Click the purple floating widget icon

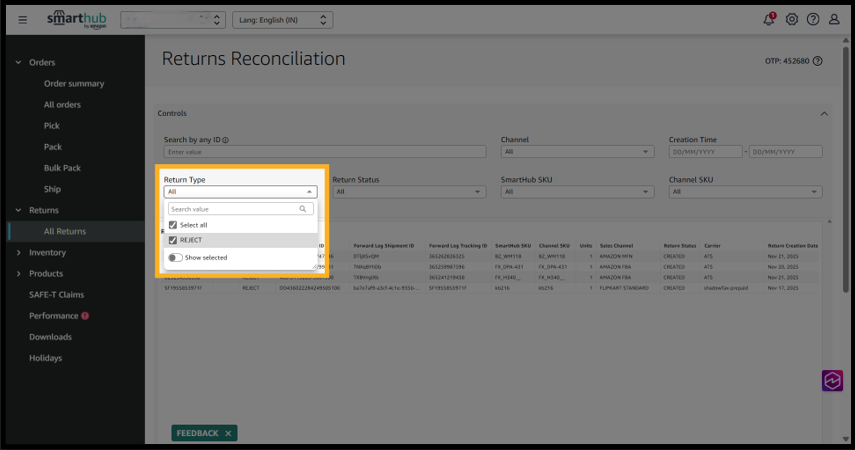pos(832,380)
